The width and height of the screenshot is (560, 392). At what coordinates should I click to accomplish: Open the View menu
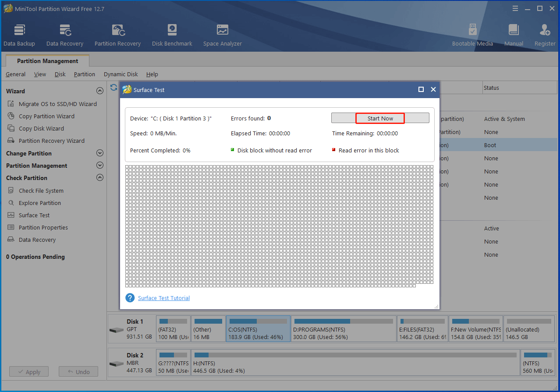(40, 74)
